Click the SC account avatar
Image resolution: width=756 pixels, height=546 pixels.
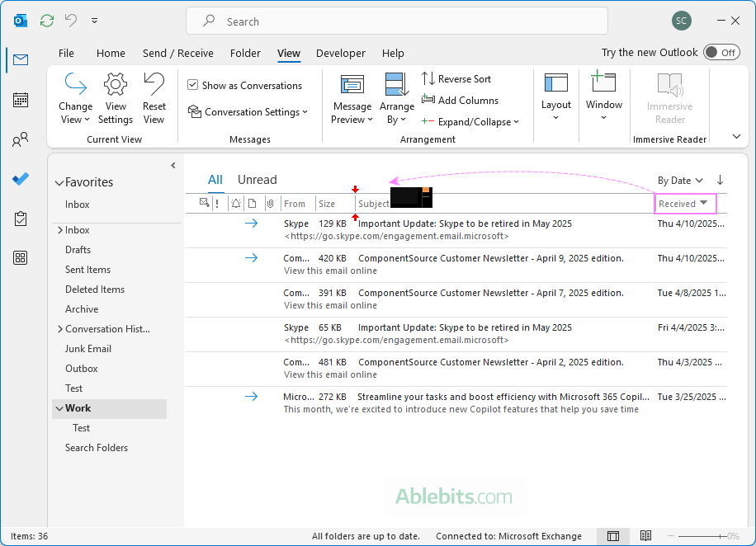tap(681, 21)
